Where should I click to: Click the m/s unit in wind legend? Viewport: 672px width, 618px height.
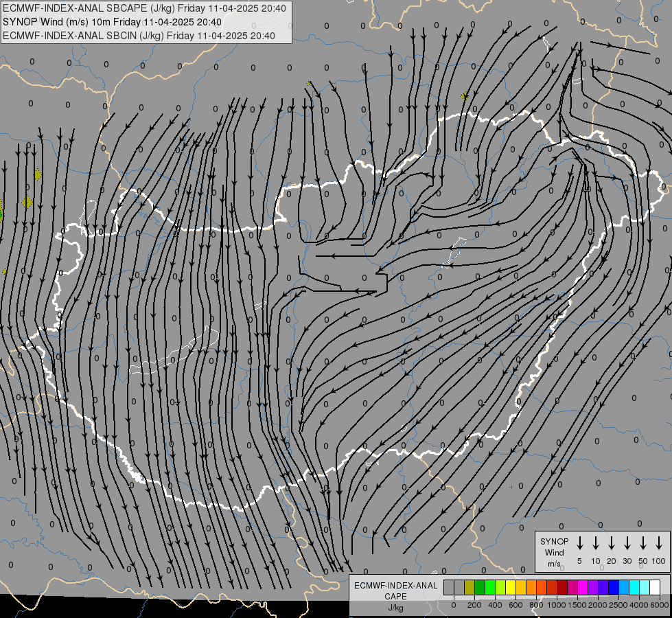pyautogui.click(x=554, y=564)
